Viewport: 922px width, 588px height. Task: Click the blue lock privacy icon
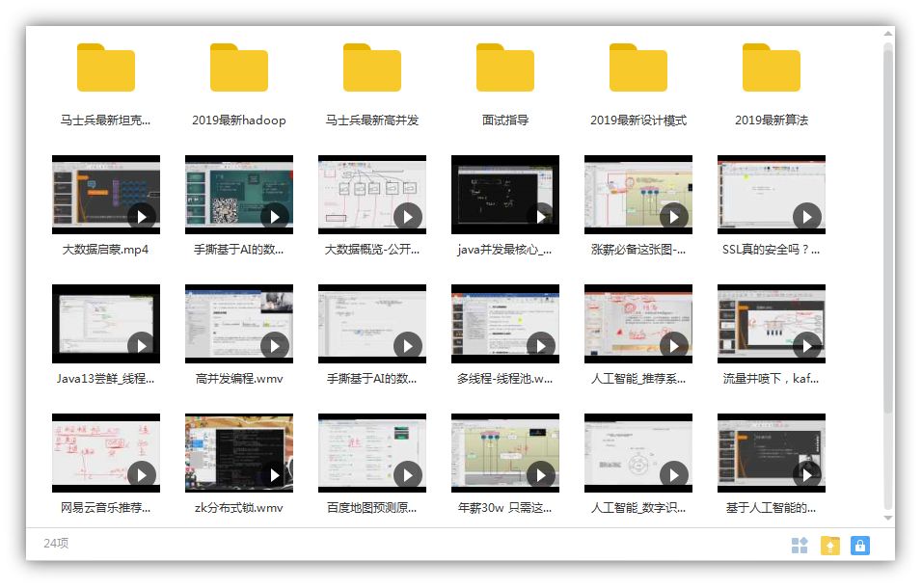pyautogui.click(x=859, y=545)
